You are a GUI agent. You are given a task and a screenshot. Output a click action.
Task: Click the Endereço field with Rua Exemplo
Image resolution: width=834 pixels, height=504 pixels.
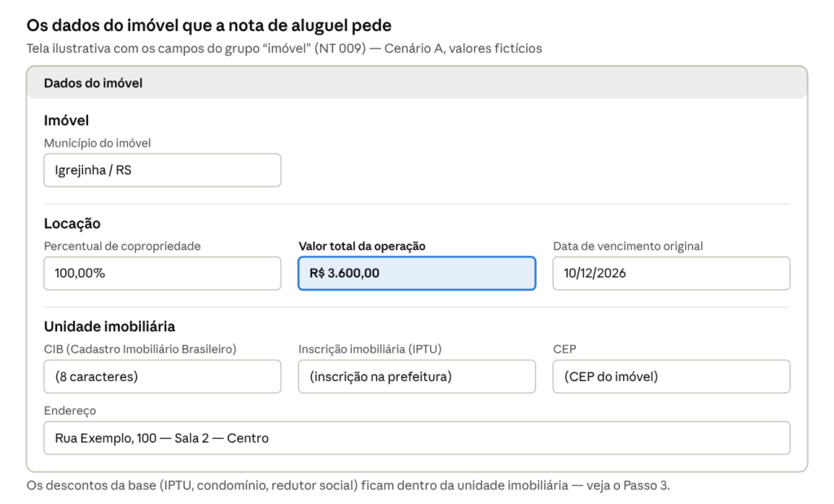[417, 438]
